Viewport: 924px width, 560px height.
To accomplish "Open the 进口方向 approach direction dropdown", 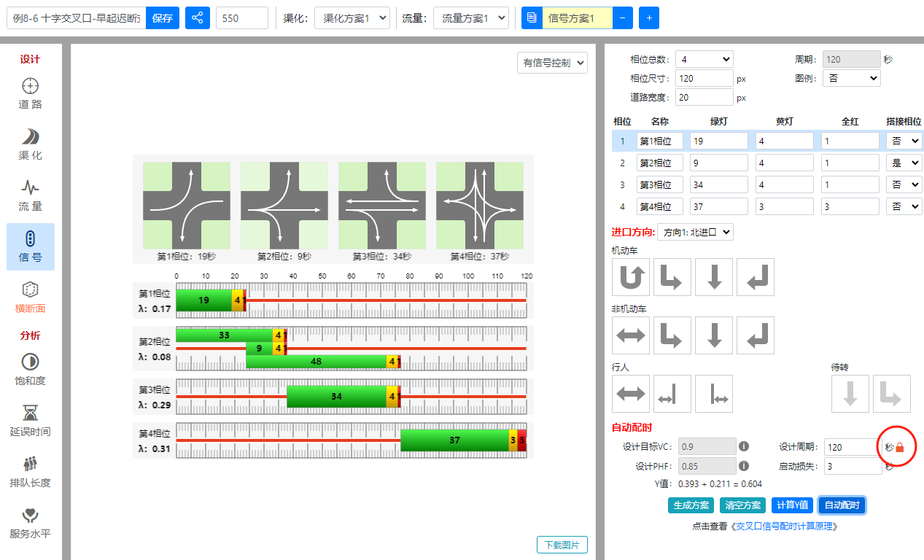I will tap(695, 233).
